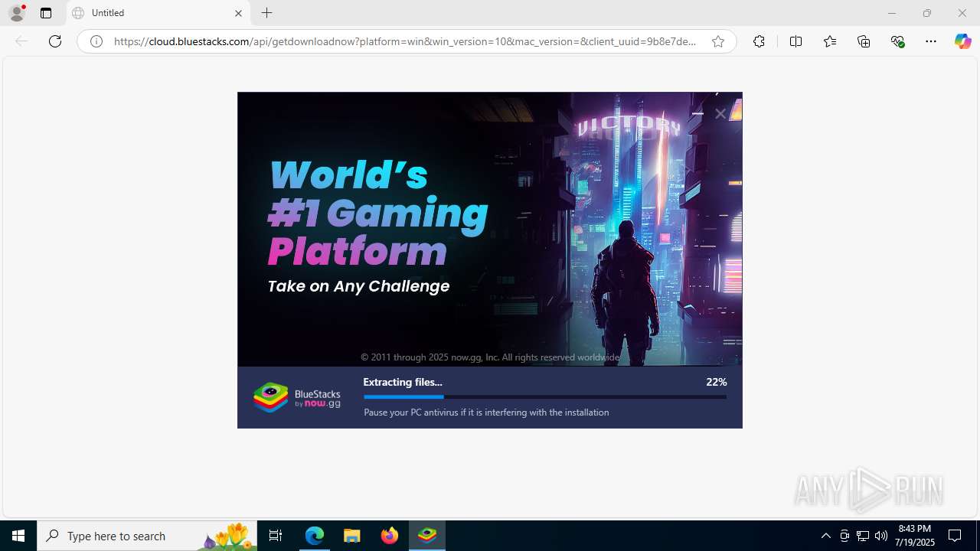
Task: Minimize the BlueStacks installer window
Action: click(x=697, y=113)
